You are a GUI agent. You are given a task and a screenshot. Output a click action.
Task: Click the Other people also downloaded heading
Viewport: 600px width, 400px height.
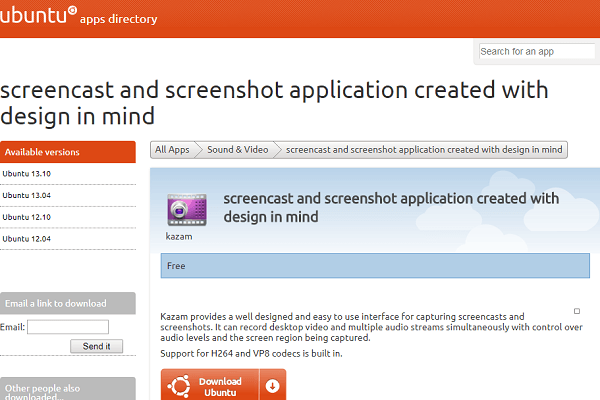[x=68, y=389]
